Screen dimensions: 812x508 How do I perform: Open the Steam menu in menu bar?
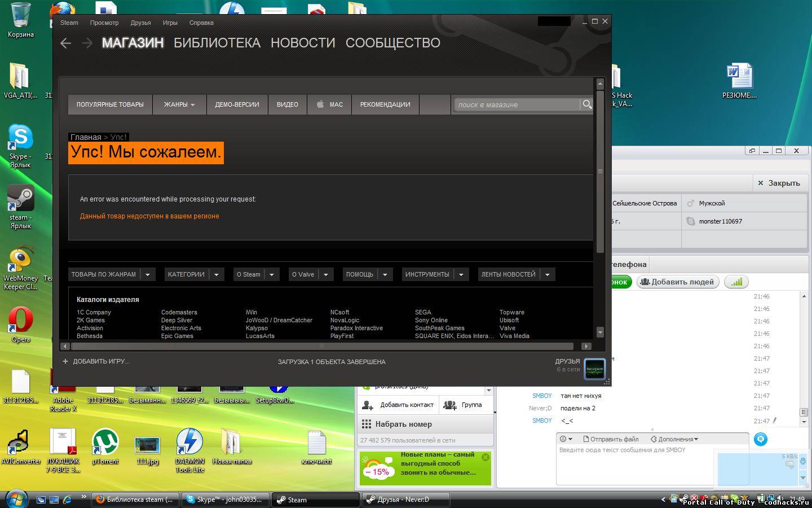[x=69, y=23]
